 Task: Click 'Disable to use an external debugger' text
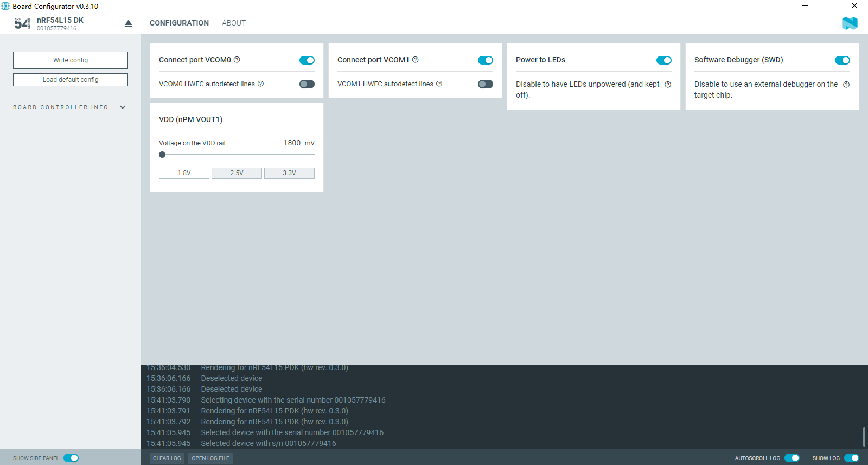tap(766, 90)
